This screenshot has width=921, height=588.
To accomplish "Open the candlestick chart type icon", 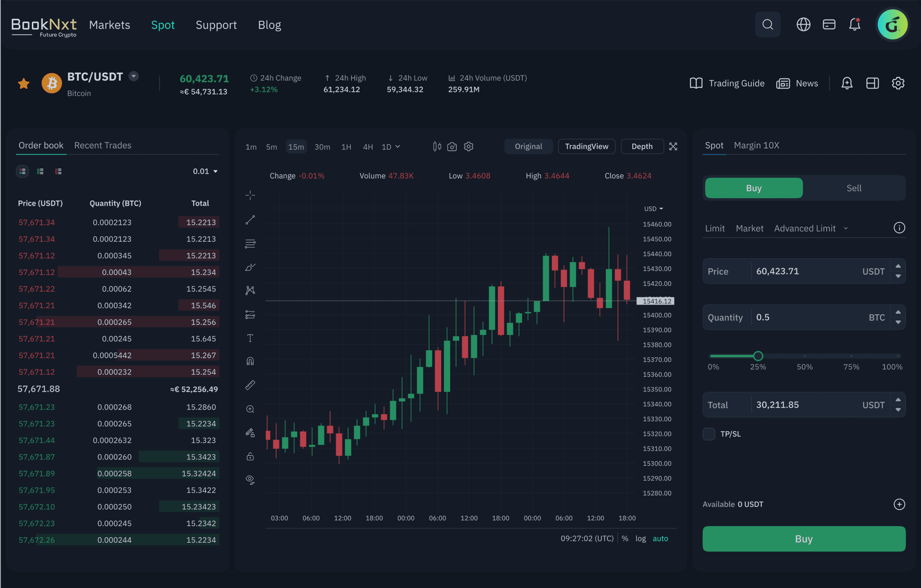I will (437, 147).
